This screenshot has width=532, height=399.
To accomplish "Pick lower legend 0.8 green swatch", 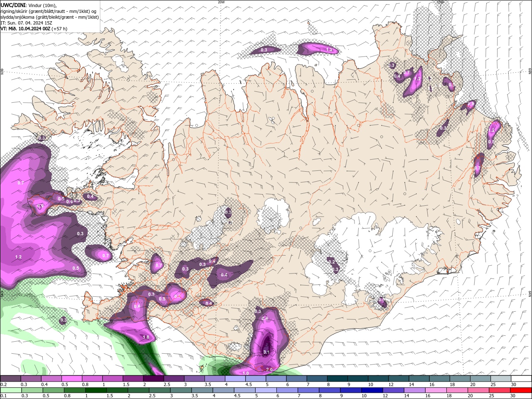I will pos(74,390).
